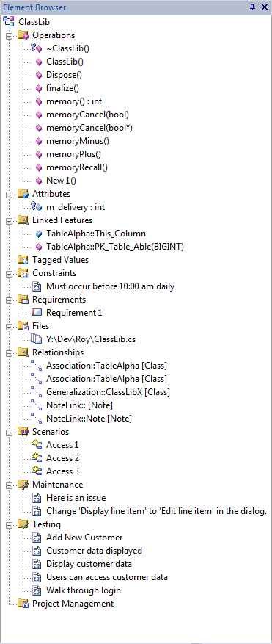The image size is (272, 644).
Task: Select NoteLink::Note [Note] relationship
Action: [89, 419]
